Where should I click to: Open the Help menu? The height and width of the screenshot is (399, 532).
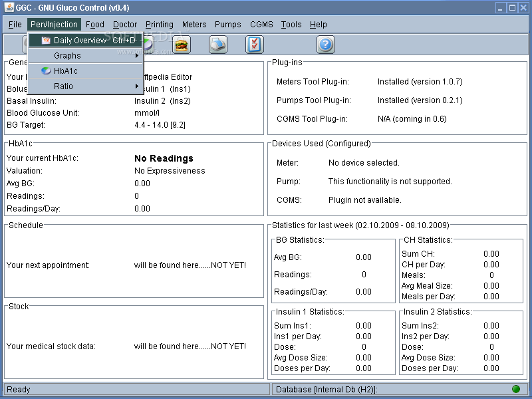pos(319,25)
